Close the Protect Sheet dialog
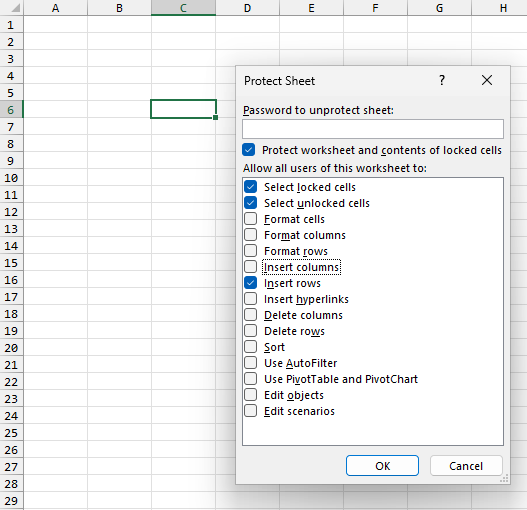The image size is (527, 510). pyautogui.click(x=487, y=80)
